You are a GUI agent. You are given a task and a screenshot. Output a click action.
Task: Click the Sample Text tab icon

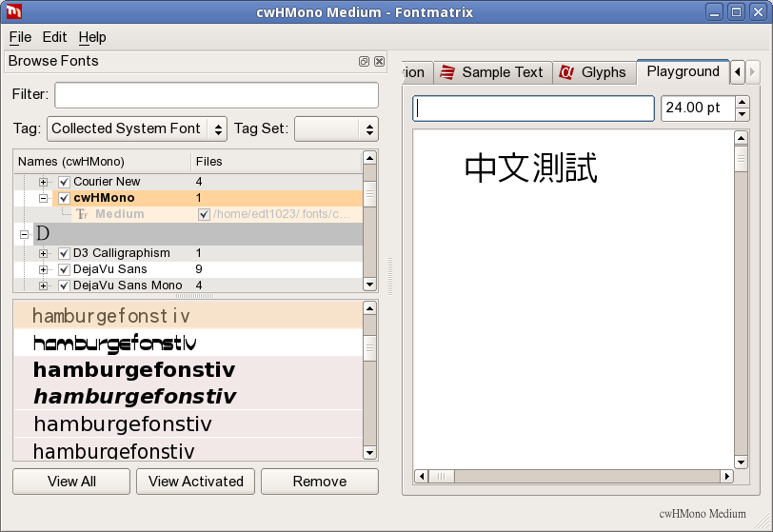[x=448, y=72]
